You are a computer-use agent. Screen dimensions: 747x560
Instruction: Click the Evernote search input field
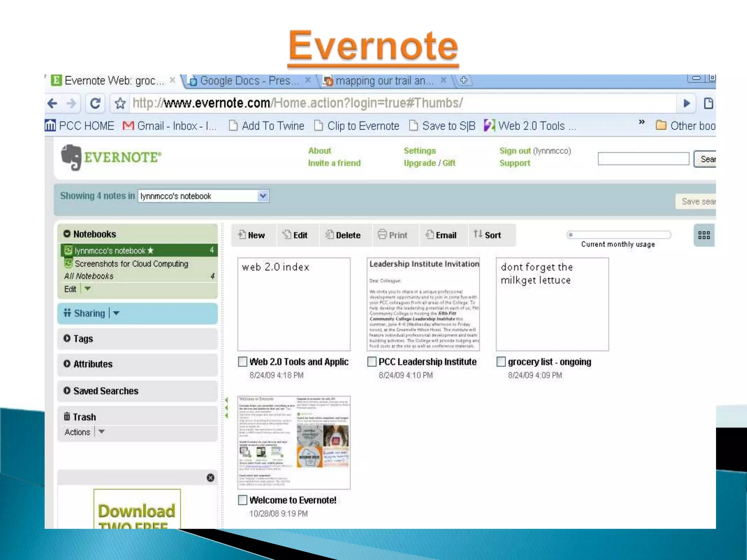pos(643,159)
